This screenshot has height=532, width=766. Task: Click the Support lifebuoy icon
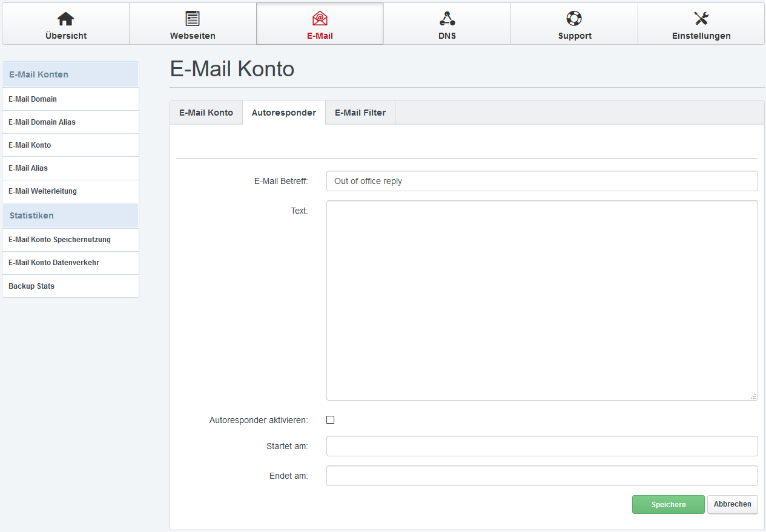pyautogui.click(x=574, y=19)
